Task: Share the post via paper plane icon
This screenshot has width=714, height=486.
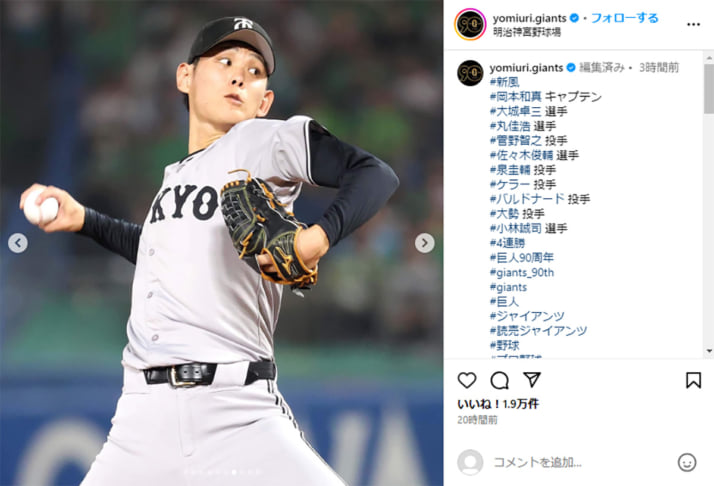Action: click(532, 379)
